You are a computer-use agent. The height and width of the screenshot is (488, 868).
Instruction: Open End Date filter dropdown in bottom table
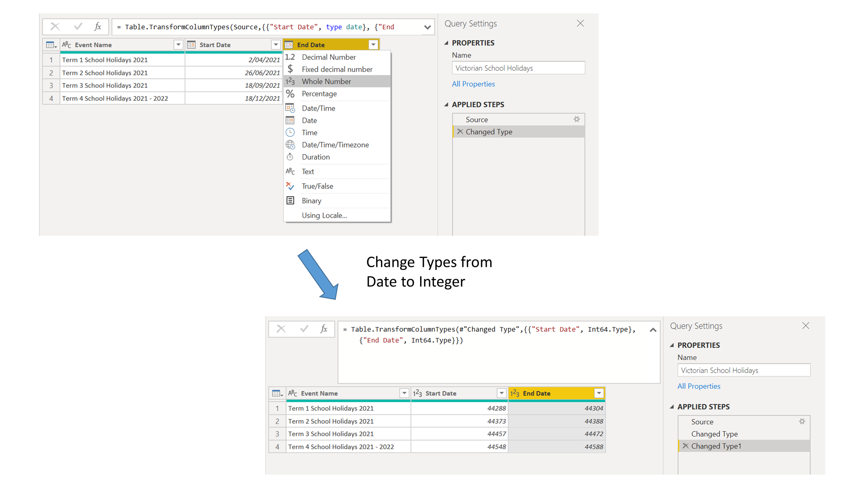[x=599, y=393]
